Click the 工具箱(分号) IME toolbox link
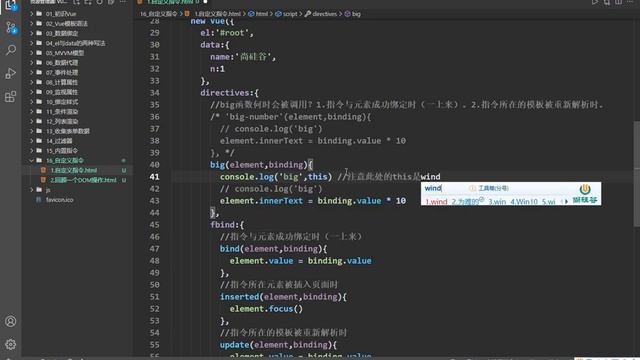This screenshot has height=360, width=640. (x=493, y=188)
